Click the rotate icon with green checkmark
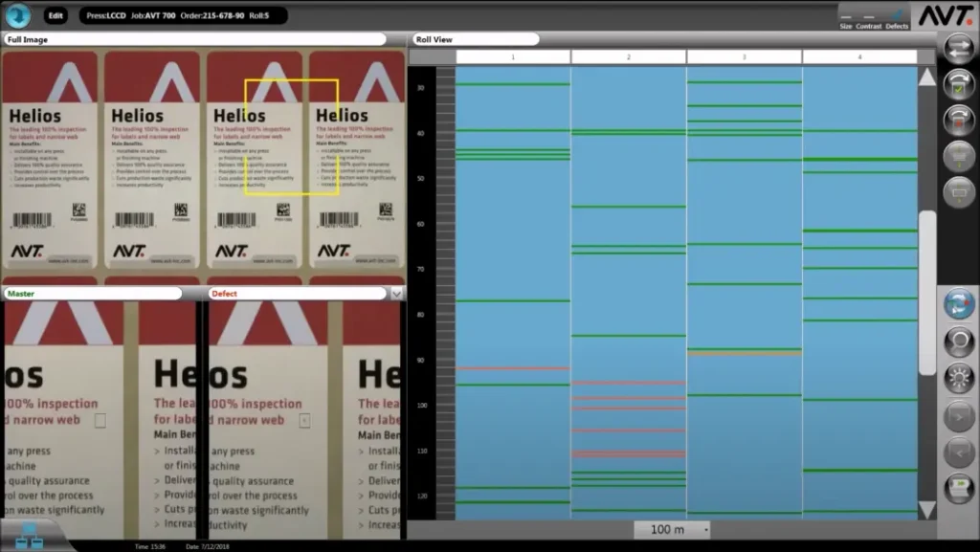 [959, 85]
